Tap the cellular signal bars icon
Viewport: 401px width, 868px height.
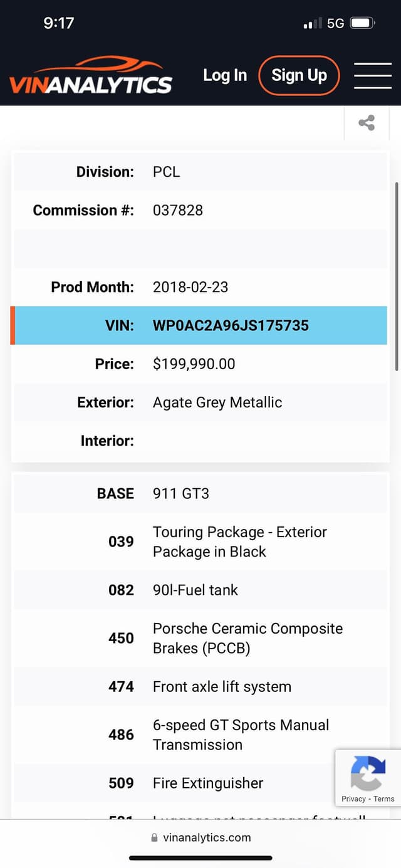click(x=313, y=24)
